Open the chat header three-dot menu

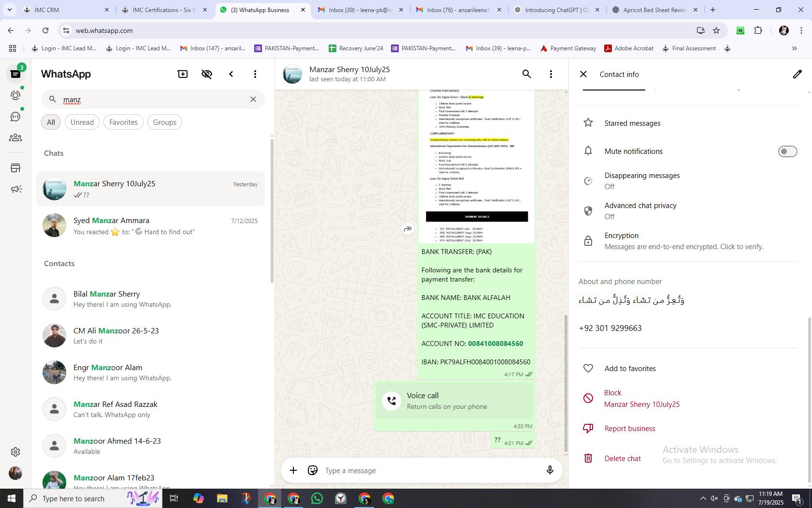point(551,74)
